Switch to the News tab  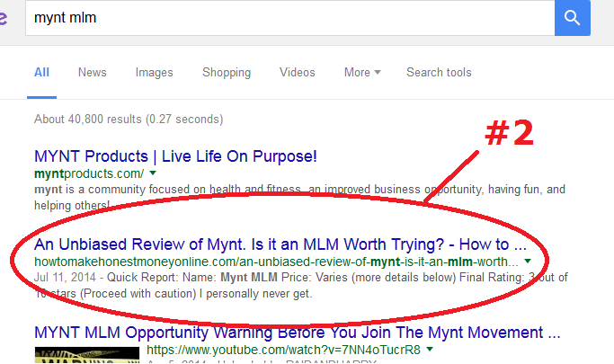92,73
